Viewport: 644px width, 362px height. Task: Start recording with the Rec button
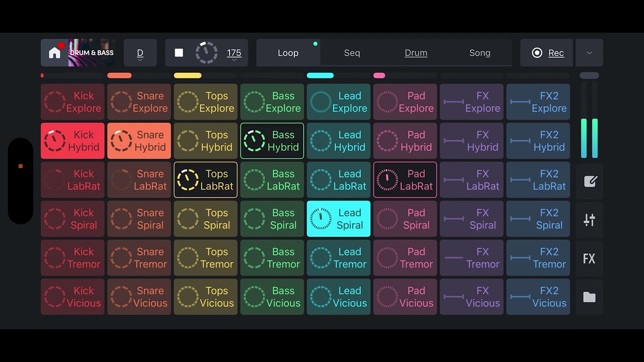click(547, 53)
